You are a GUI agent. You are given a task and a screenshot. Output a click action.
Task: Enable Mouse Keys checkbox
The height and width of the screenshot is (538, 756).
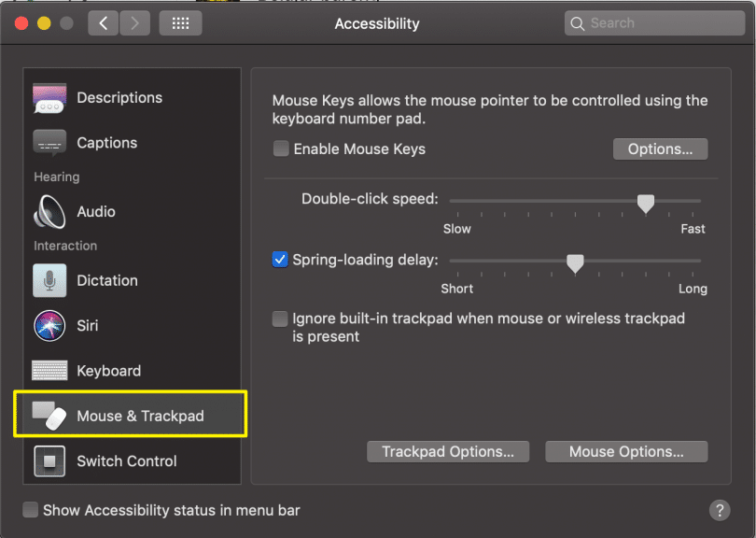281,149
